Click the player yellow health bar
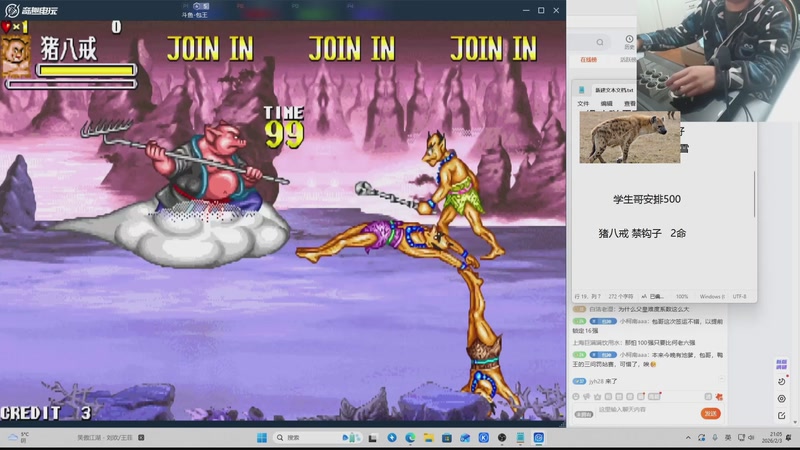The image size is (800, 450). pyautogui.click(x=87, y=70)
